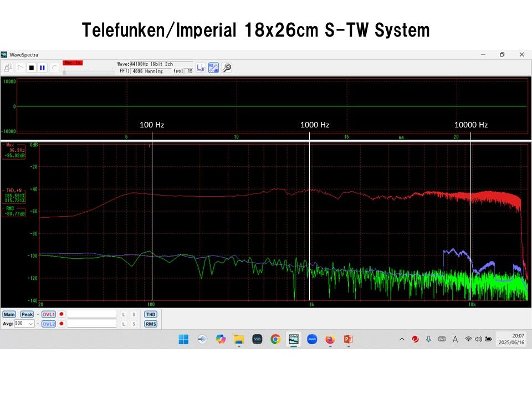Viewport: 532px width, 399px height.
Task: Open File Explorer from the taskbar
Action: (239, 339)
